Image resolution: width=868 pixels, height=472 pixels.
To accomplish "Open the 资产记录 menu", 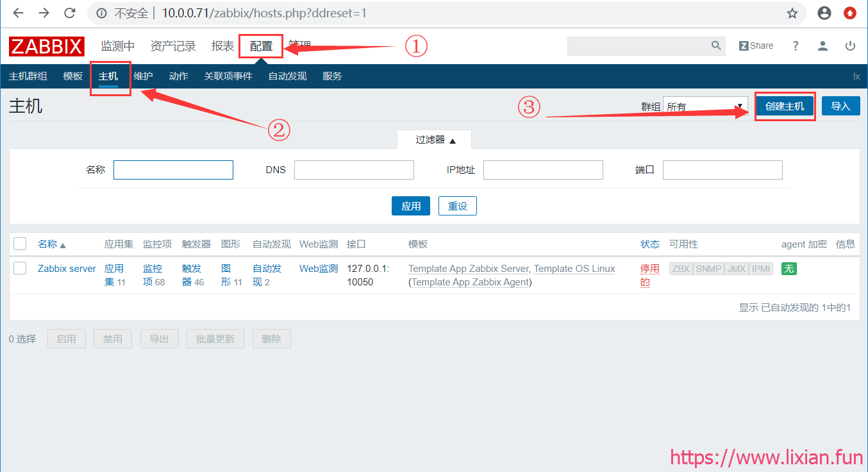I will 173,46.
